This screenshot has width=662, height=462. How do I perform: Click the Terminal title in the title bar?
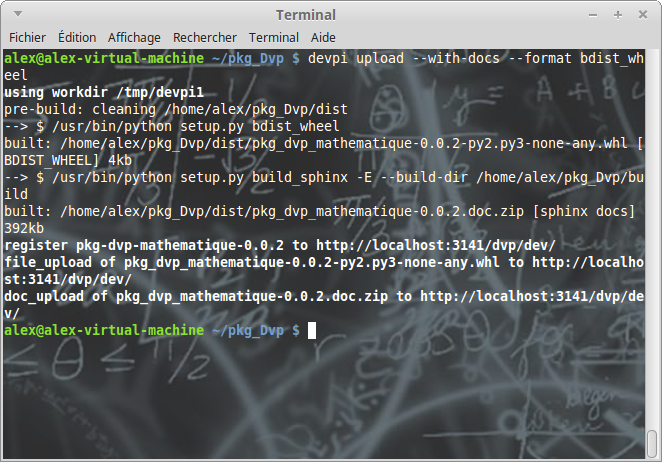(308, 15)
